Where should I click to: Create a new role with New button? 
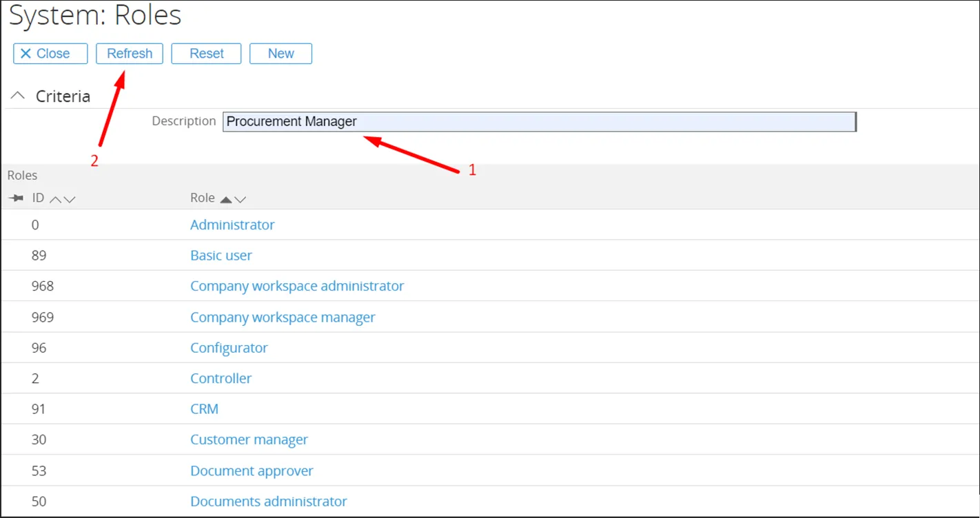point(280,54)
